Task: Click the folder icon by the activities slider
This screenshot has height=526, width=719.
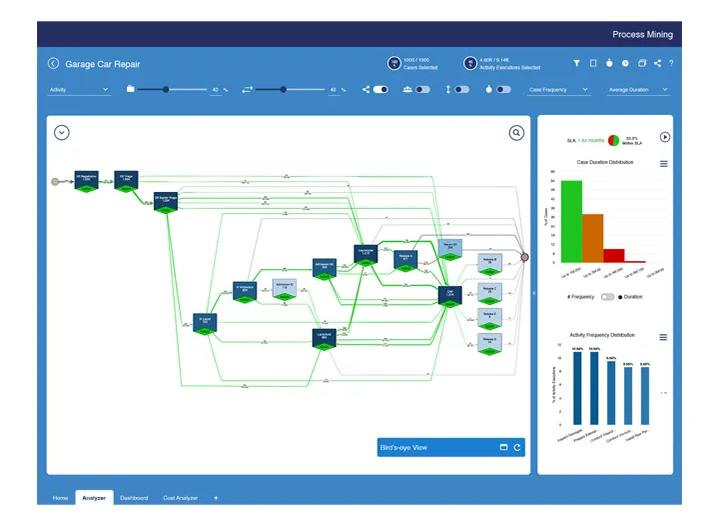Action: click(130, 89)
